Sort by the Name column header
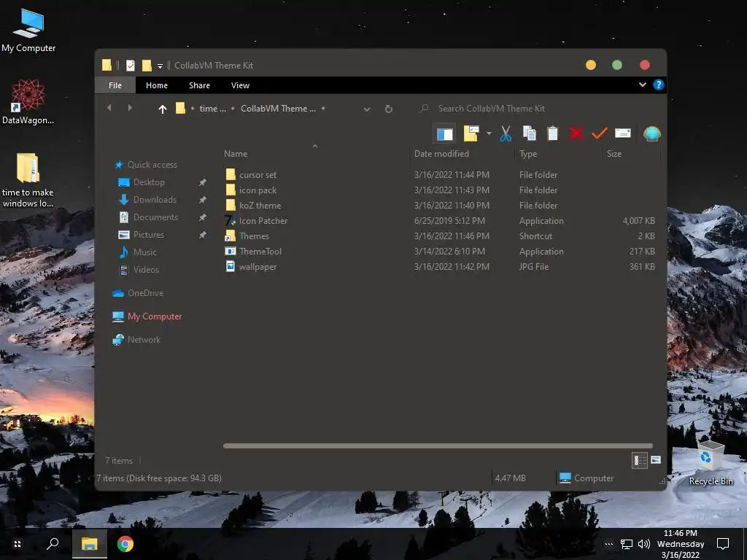Image resolution: width=747 pixels, height=560 pixels. tap(236, 154)
